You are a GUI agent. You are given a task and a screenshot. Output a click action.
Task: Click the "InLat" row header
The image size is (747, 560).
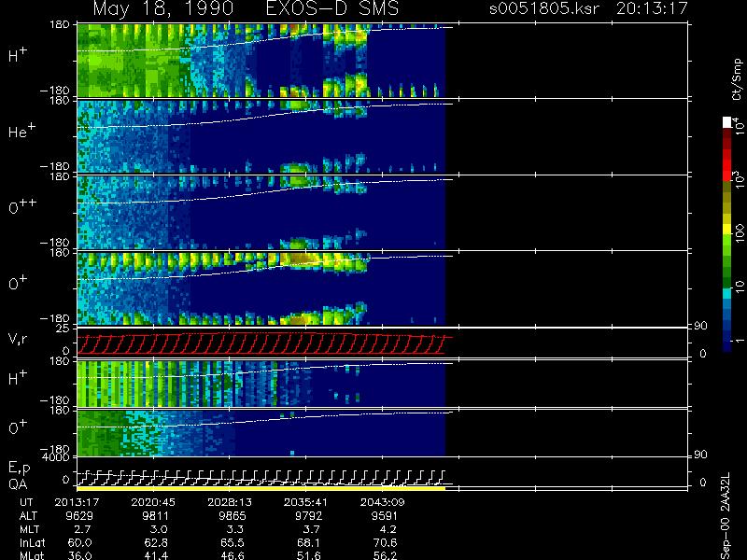(x=33, y=542)
